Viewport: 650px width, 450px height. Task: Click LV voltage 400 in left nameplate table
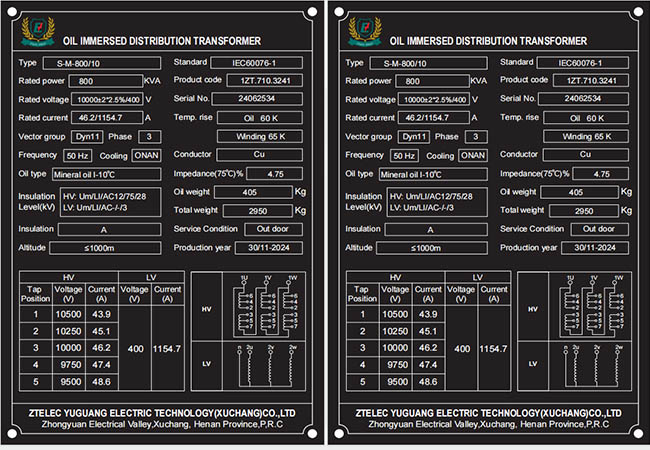click(x=135, y=349)
